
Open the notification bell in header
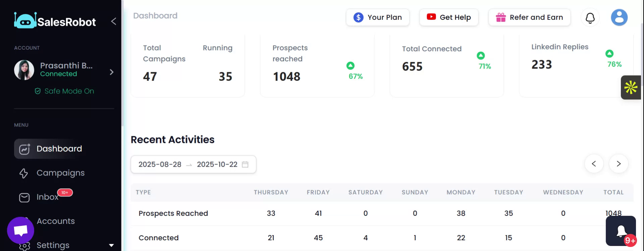pos(590,17)
